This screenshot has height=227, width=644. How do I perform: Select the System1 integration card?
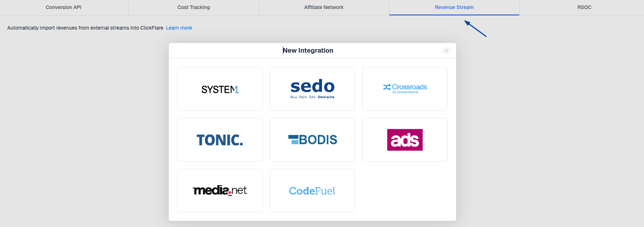(x=220, y=89)
